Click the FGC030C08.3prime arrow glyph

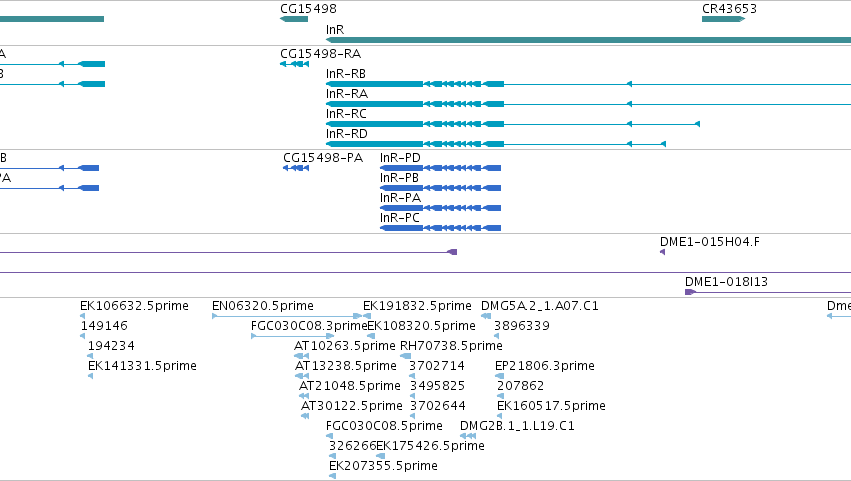pyautogui.click(x=293, y=336)
